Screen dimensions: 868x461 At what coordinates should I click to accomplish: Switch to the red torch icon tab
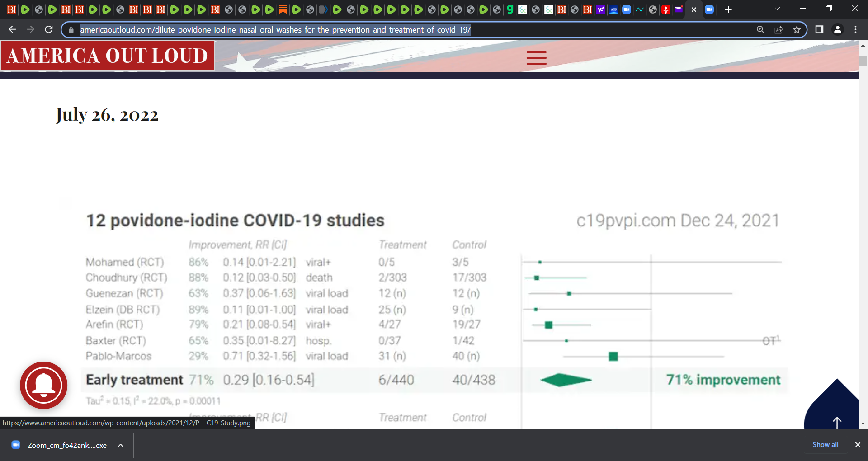coord(665,9)
